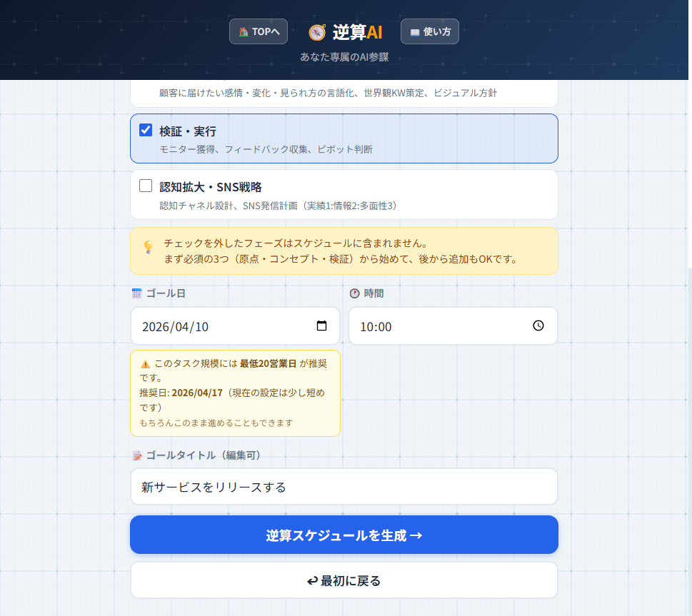
Task: Open the 使い方 guide in header
Action: pyautogui.click(x=429, y=31)
